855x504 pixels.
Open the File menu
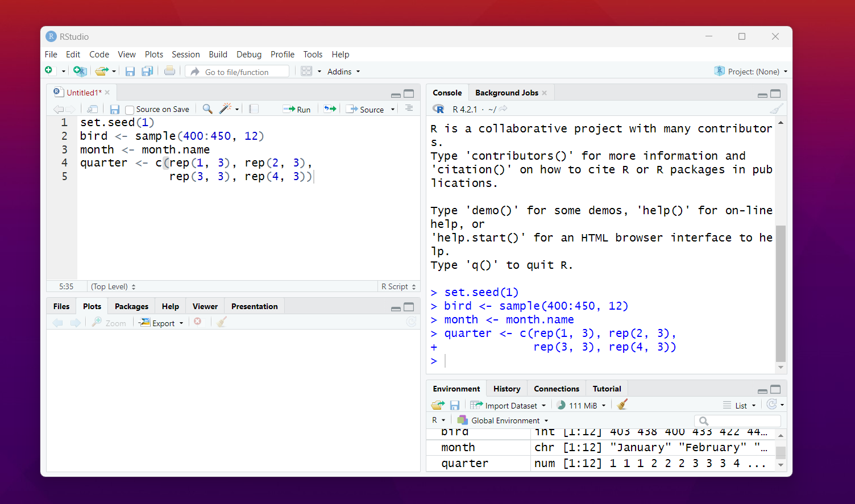point(51,55)
